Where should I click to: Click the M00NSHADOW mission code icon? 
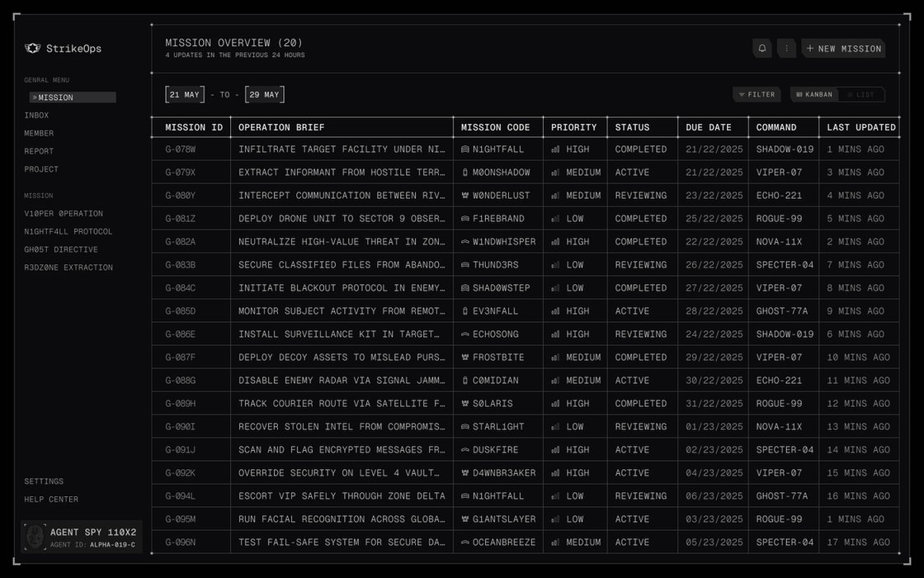[465, 173]
